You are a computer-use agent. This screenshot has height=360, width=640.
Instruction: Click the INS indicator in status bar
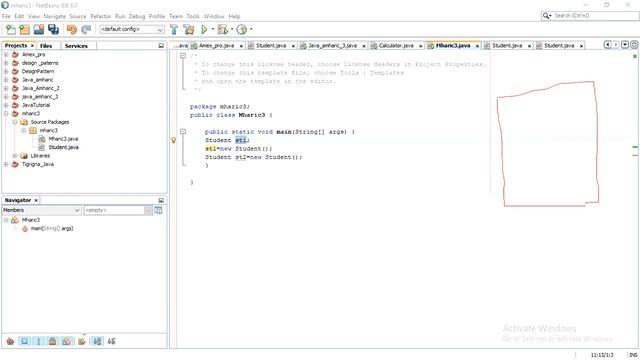pos(633,355)
